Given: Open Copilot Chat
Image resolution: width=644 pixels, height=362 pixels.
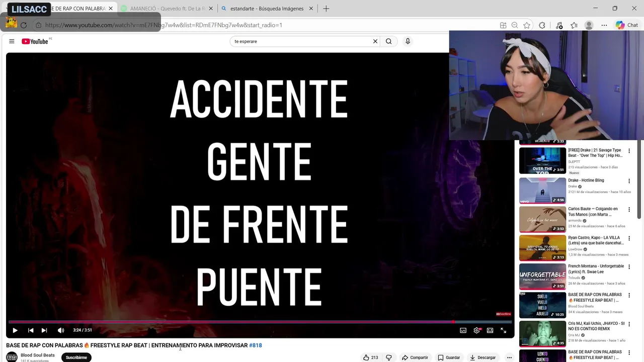Looking at the screenshot, I should point(627,25).
